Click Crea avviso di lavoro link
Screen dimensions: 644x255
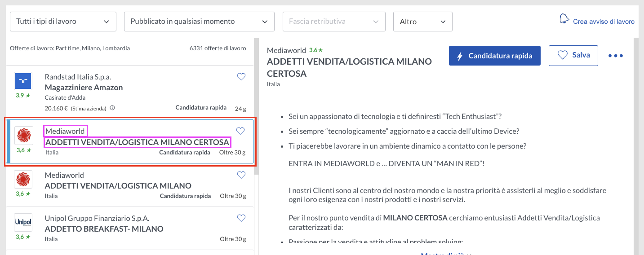604,22
